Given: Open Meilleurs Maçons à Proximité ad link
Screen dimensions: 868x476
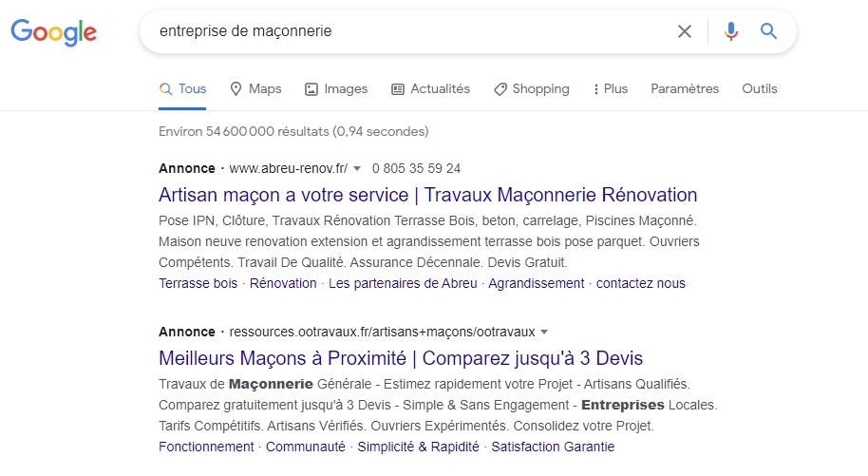Looking at the screenshot, I should pyautogui.click(x=401, y=358).
